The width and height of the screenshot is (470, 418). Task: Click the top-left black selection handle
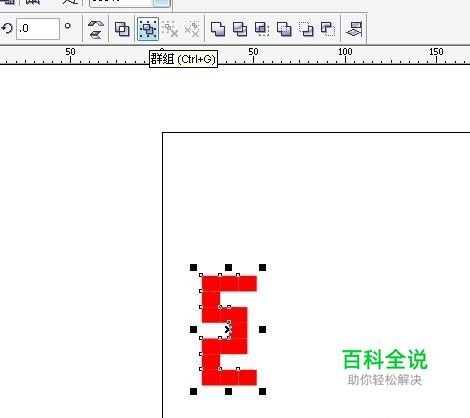[193, 267]
